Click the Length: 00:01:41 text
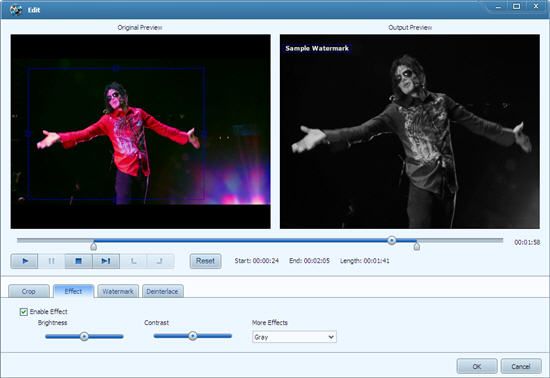 [x=365, y=261]
